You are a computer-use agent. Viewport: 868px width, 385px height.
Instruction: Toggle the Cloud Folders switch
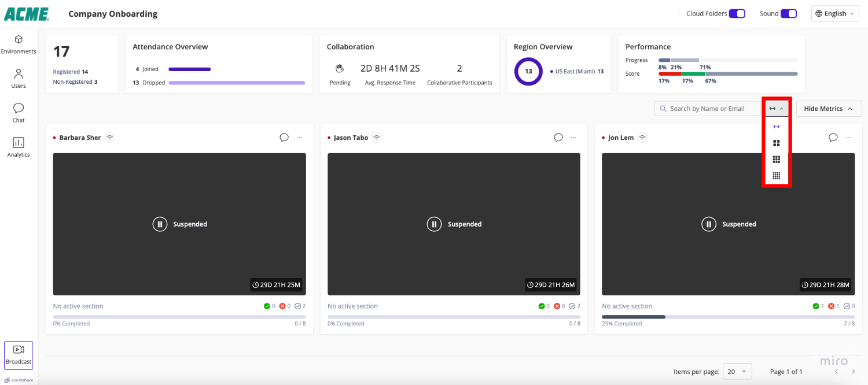click(737, 14)
